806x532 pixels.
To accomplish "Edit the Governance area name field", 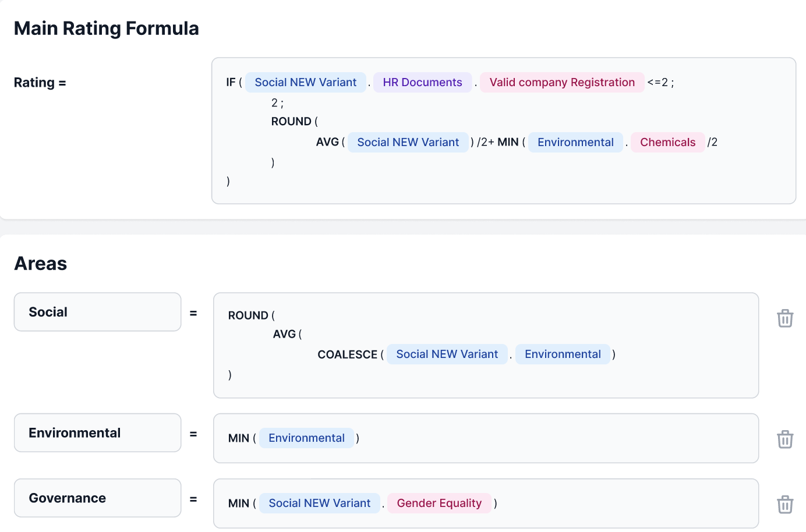I will coord(98,498).
